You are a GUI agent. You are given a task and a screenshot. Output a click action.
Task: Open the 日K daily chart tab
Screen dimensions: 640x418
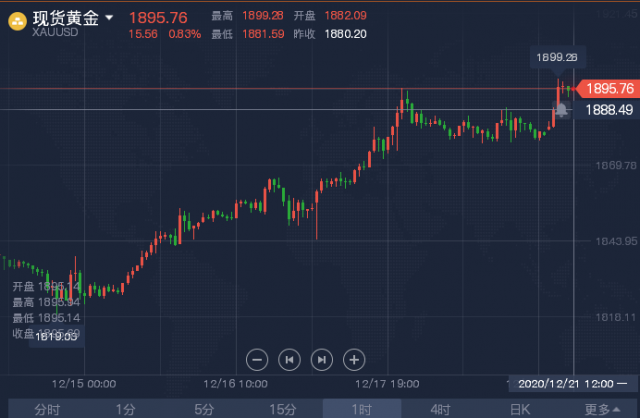coord(520,409)
